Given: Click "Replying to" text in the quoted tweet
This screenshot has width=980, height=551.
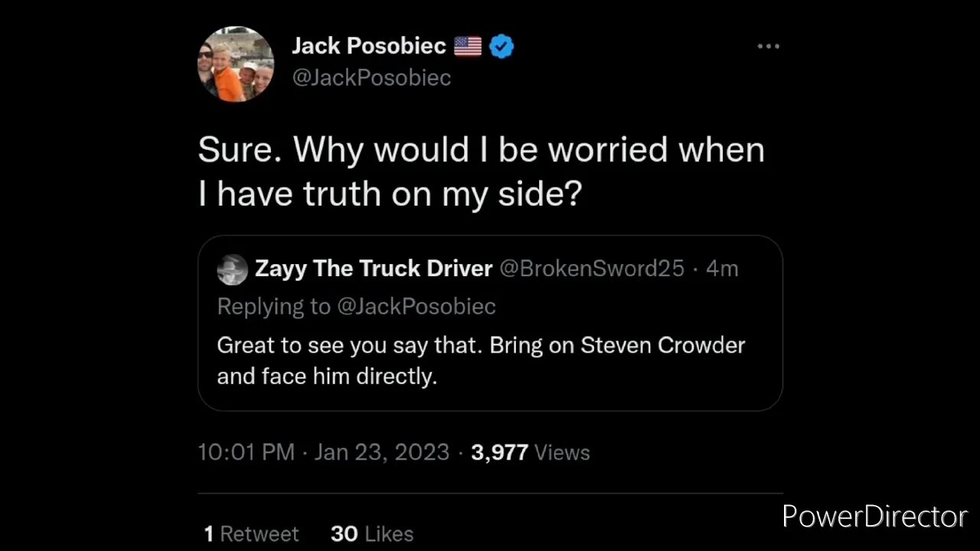Looking at the screenshot, I should (x=273, y=306).
